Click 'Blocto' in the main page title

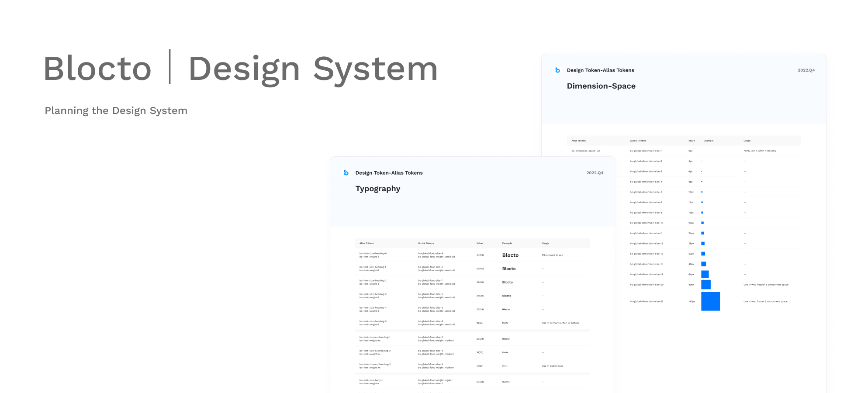[97, 69]
